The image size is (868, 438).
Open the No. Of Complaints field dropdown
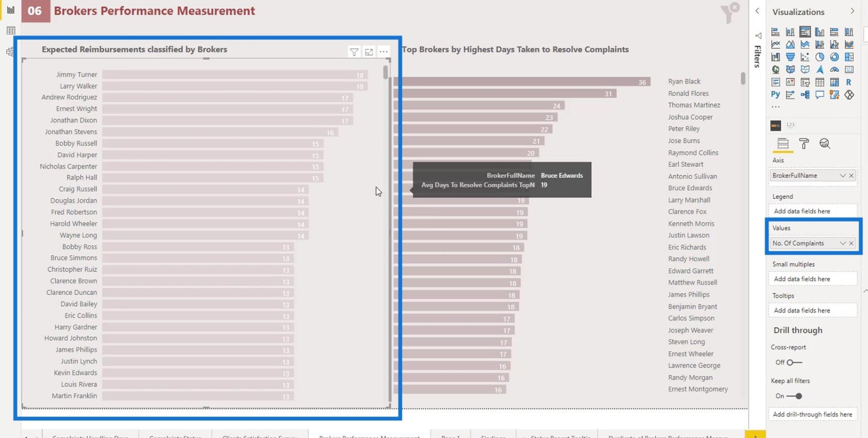pos(843,243)
